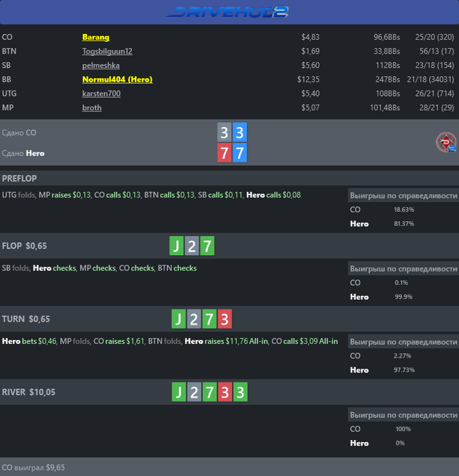This screenshot has height=476, width=459.
Task: Open pelmeshka player link
Action: [x=101, y=65]
